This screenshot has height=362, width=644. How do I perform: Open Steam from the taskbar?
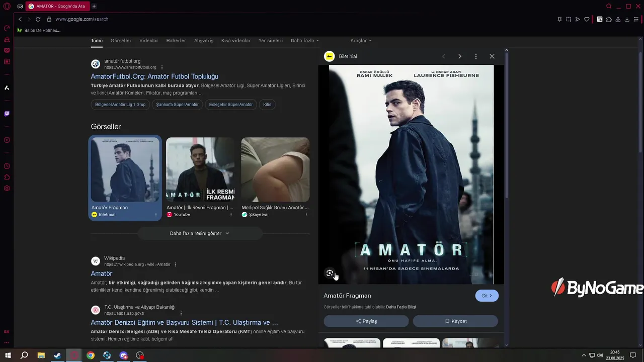(57, 355)
